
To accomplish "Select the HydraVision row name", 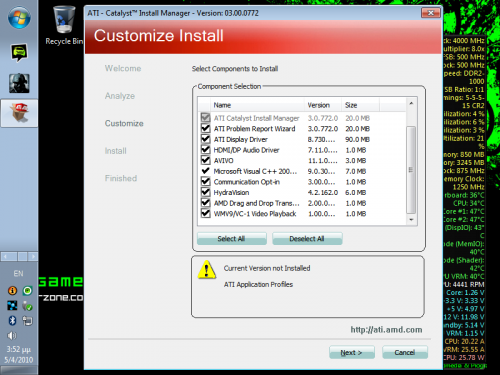I will 231,193.
